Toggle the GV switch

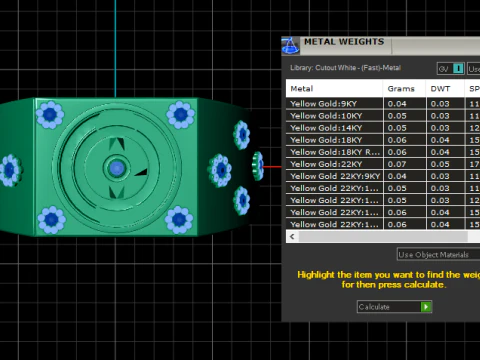click(451, 69)
